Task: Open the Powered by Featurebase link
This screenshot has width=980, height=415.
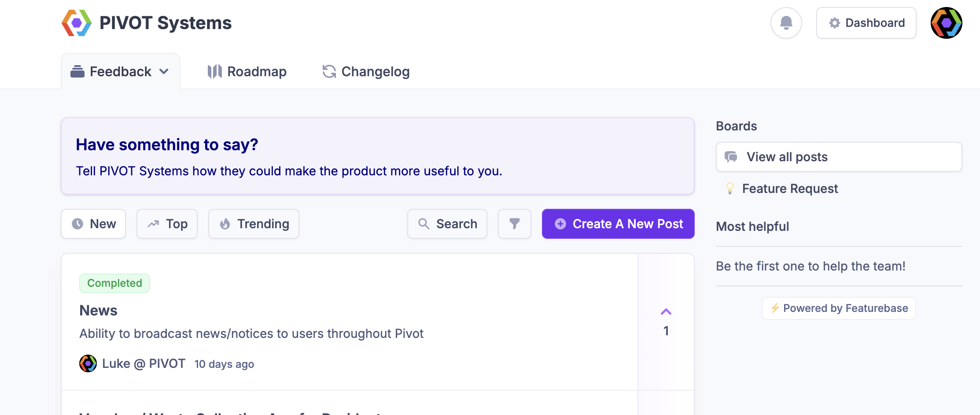Action: [839, 308]
